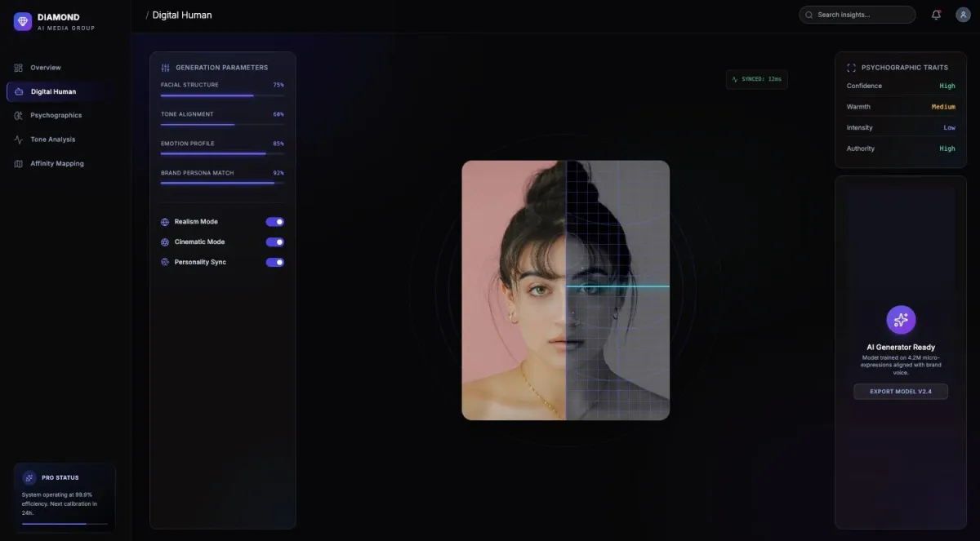The width and height of the screenshot is (980, 541).
Task: Click the Overview grid icon
Action: [x=19, y=68]
